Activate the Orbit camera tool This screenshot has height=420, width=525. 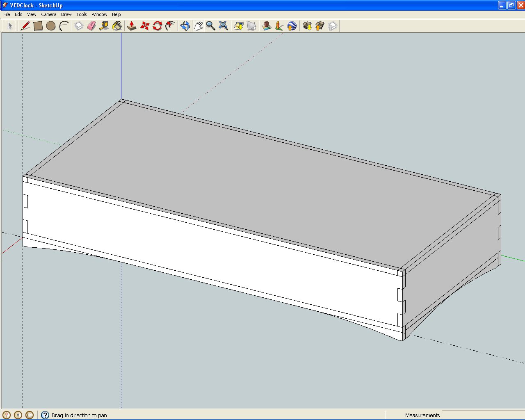click(x=185, y=26)
